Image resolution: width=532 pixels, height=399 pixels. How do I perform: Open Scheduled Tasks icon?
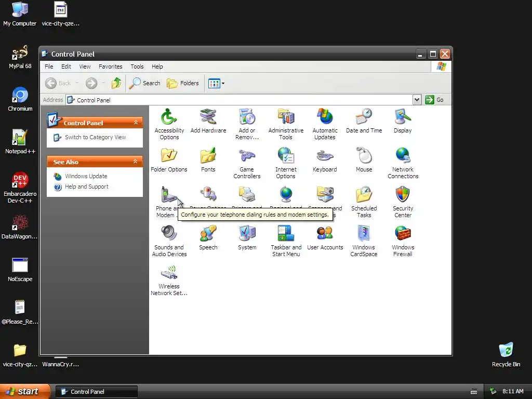[x=364, y=195]
